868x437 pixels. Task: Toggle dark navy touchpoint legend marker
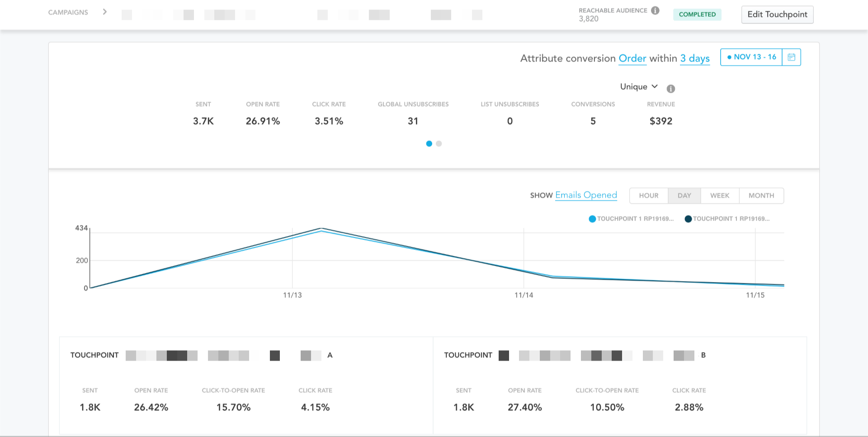tap(688, 219)
